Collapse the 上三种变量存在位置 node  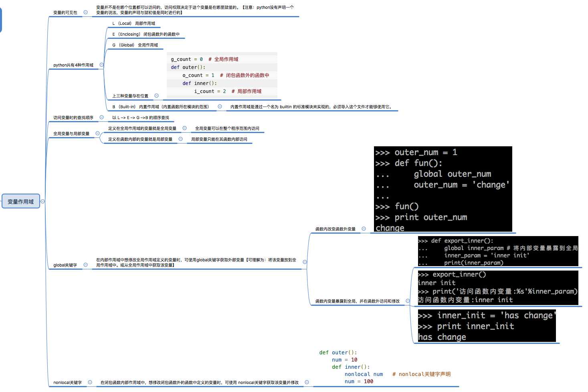(x=156, y=96)
